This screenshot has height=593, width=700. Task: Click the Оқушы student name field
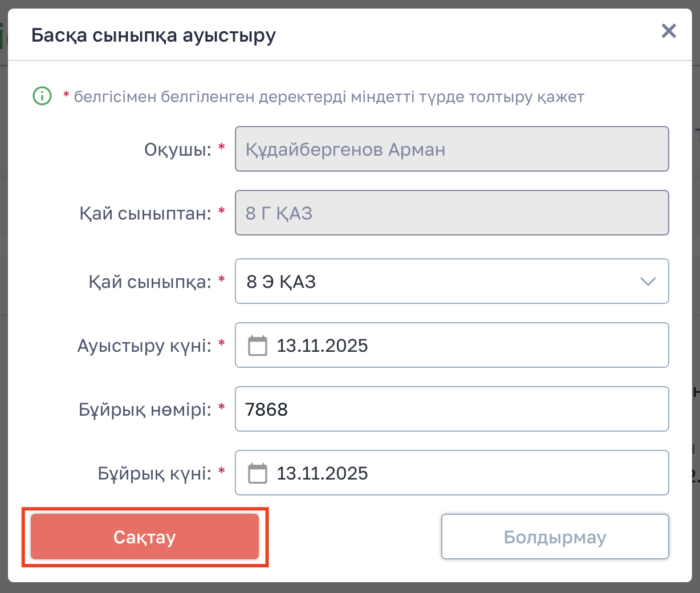click(x=451, y=149)
